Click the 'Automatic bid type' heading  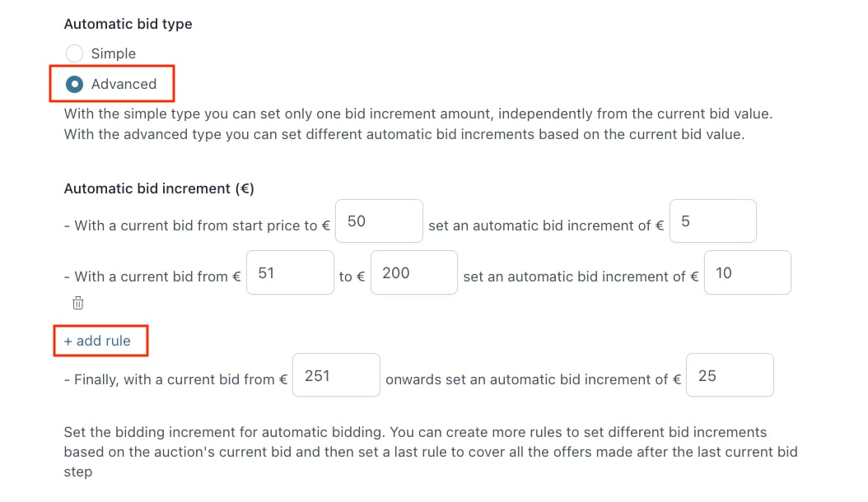coord(128,25)
